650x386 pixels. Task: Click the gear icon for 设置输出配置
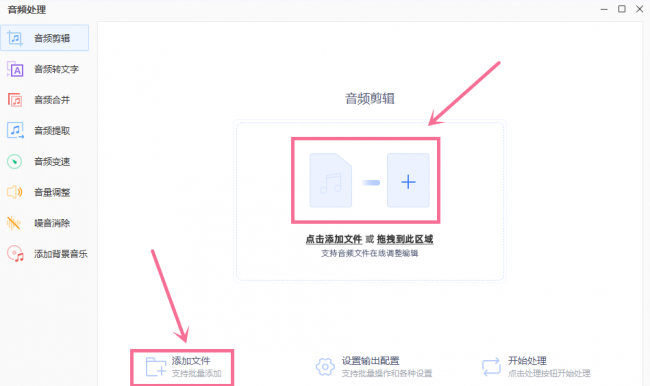click(325, 367)
